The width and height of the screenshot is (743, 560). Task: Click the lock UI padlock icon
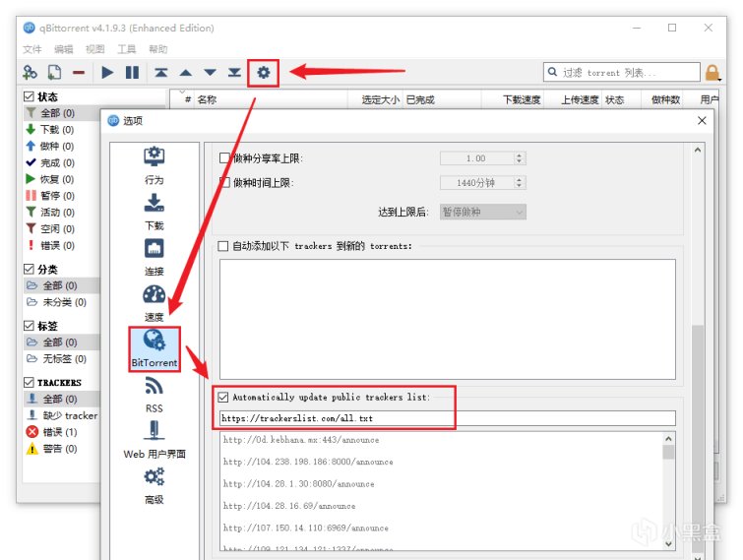click(x=712, y=73)
